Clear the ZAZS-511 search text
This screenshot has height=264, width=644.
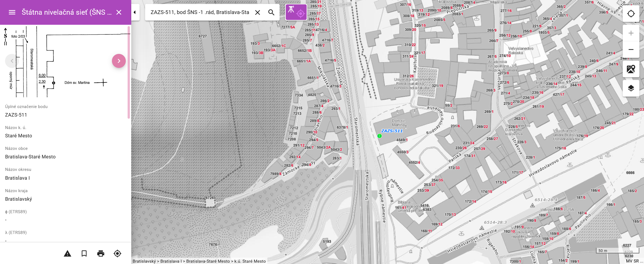pos(257,12)
